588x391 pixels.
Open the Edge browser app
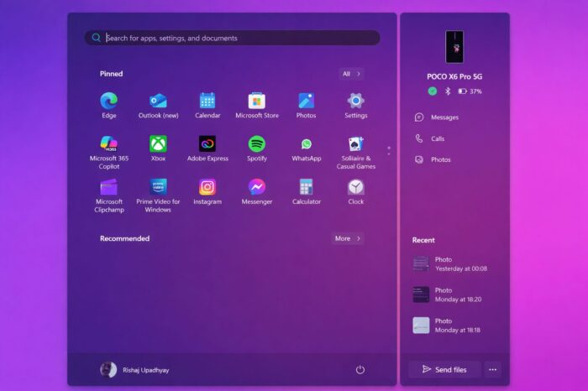click(x=108, y=105)
